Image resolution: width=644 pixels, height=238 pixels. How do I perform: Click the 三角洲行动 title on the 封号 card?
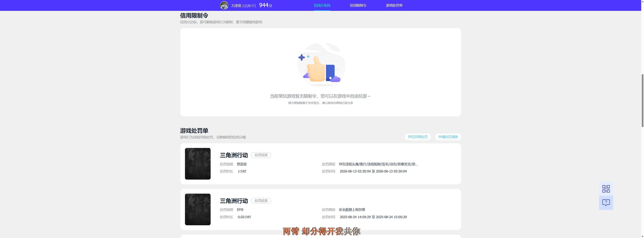234,201
